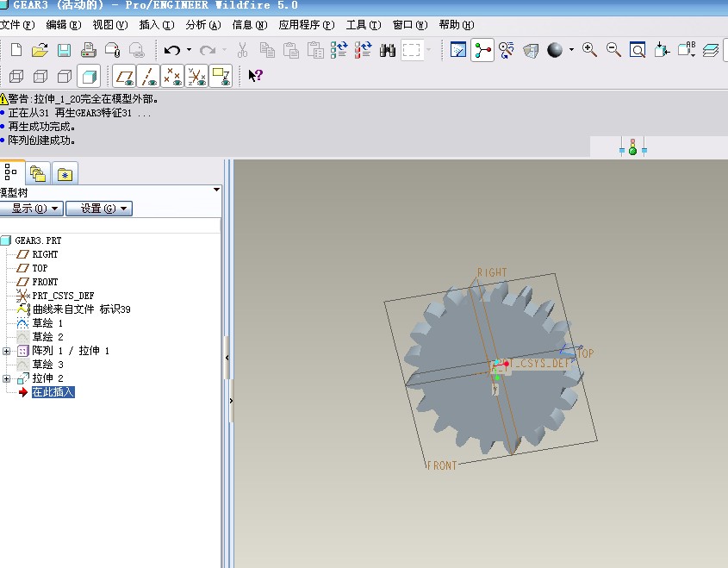
Task: Switch to Hidden Line display mode
Action: click(40, 76)
